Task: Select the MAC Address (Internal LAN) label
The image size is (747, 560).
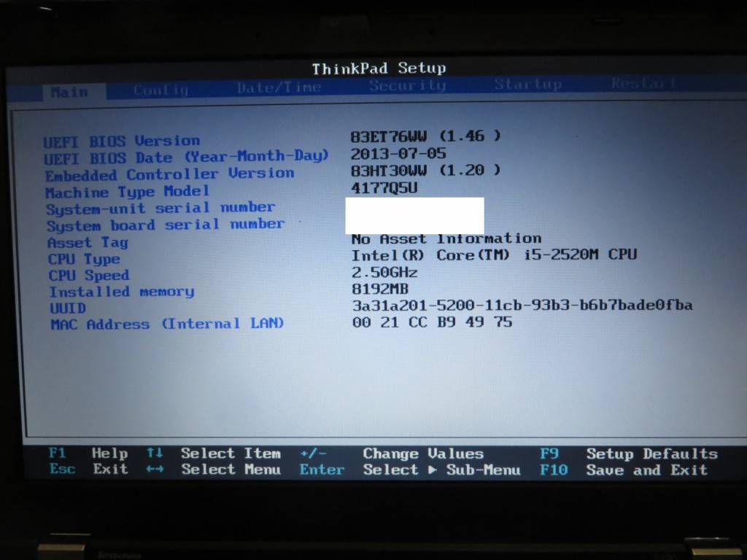Action: coord(167,324)
